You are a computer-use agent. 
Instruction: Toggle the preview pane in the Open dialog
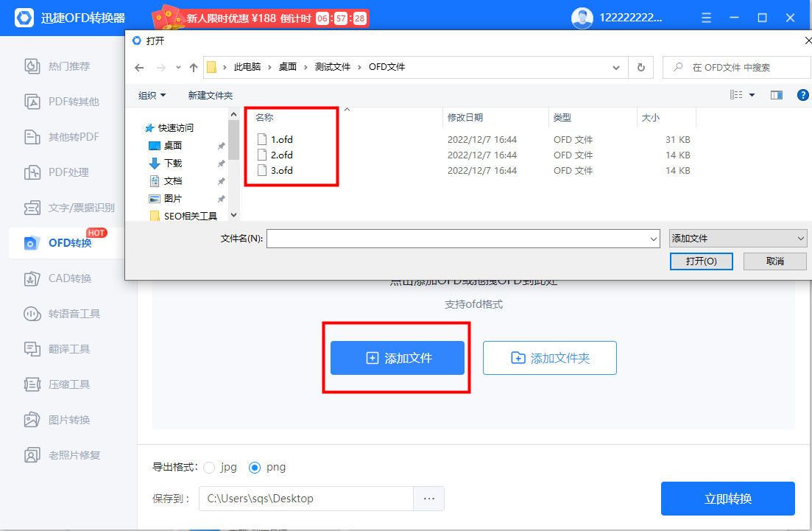click(x=775, y=94)
